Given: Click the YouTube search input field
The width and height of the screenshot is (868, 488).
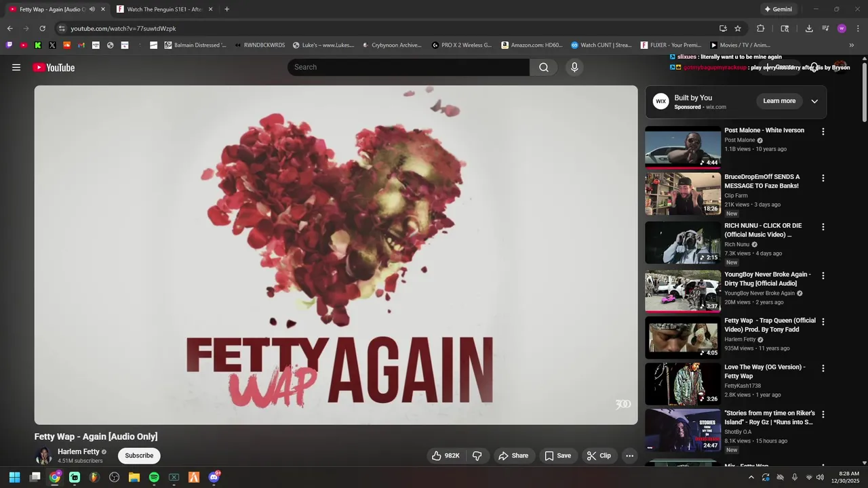Looking at the screenshot, I should coord(408,67).
